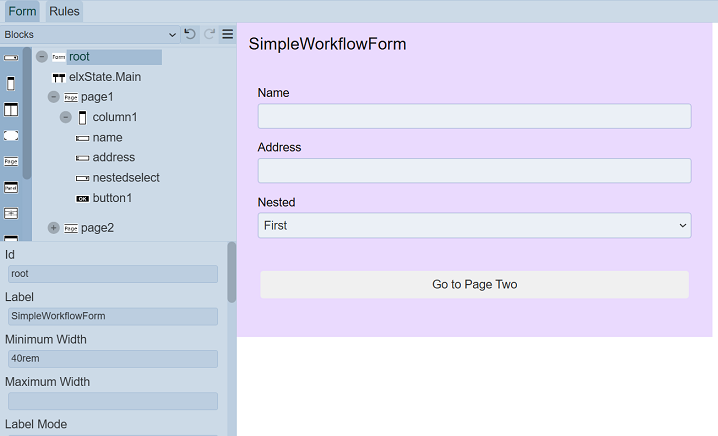
Task: Expand the page2 tree node
Action: (54, 228)
